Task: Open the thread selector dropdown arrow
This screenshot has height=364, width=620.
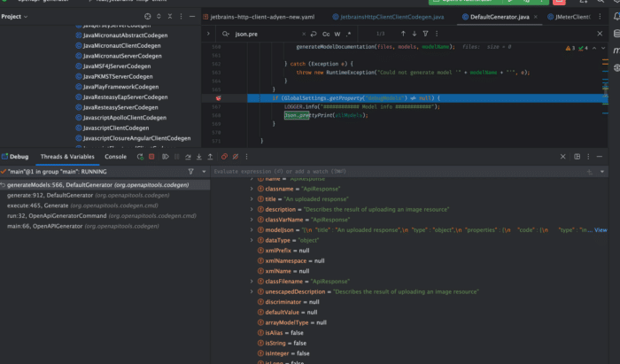Action: point(204,172)
